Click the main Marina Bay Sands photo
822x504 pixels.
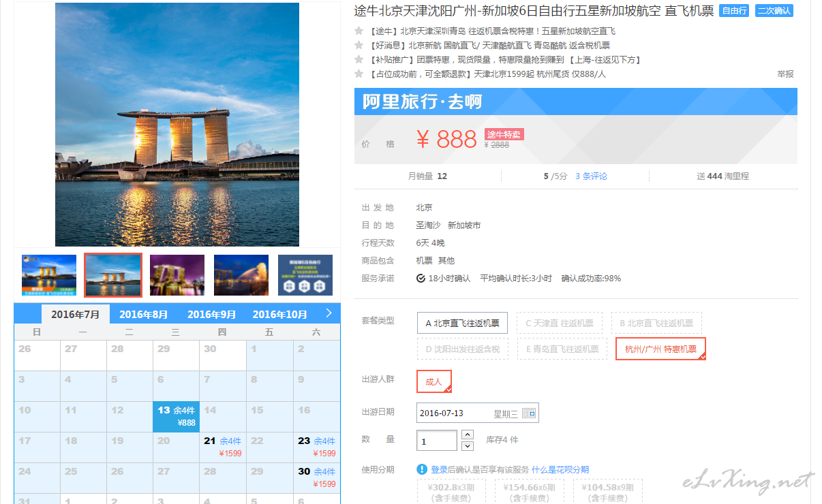(177, 125)
